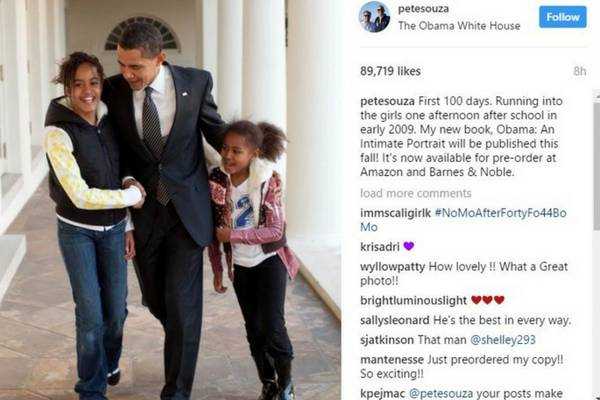
Task: Open The Obama White House location link
Action: (x=459, y=26)
